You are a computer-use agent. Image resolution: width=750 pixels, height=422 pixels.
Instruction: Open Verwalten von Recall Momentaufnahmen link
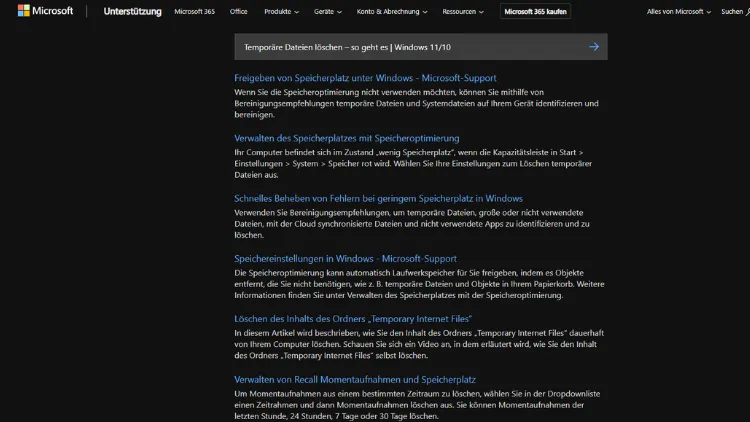tap(355, 379)
